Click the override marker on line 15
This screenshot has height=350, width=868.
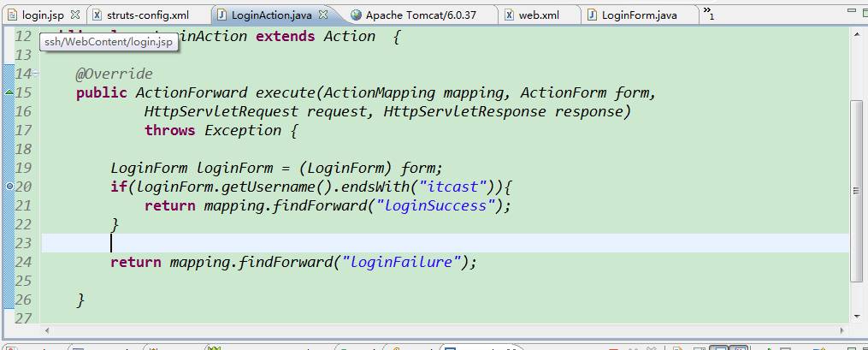click(x=9, y=92)
